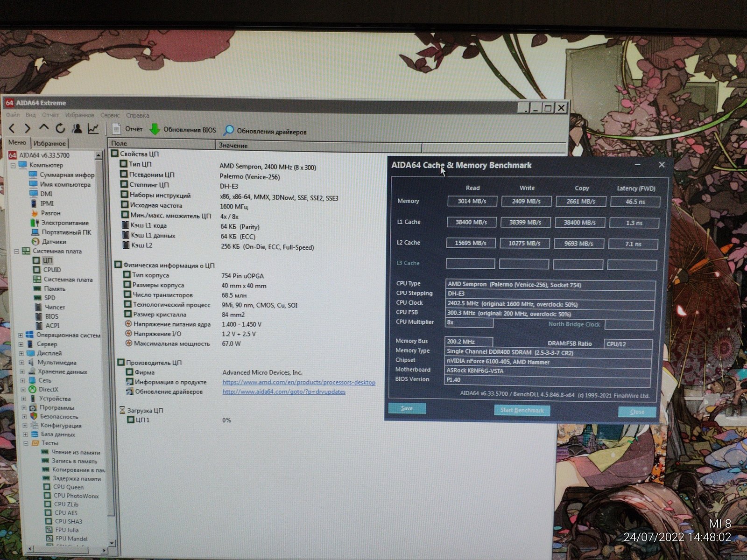The image size is (747, 560).
Task: Click the Значение column header
Action: 319,146
